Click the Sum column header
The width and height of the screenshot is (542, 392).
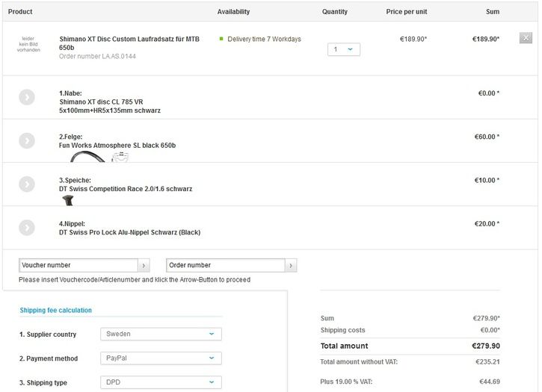493,11
